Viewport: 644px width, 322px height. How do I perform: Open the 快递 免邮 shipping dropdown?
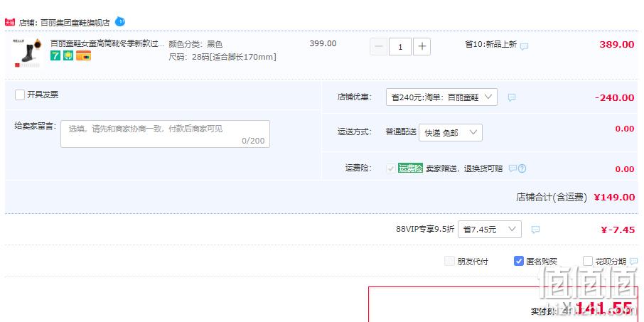tap(451, 132)
